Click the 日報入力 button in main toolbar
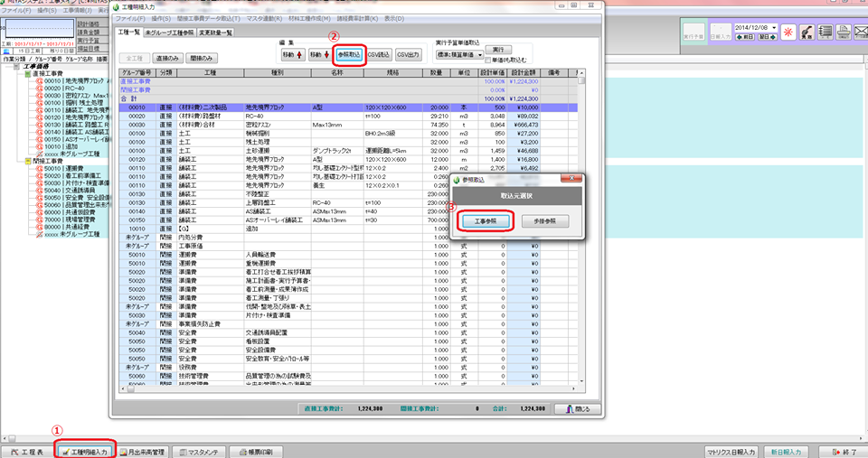 click(721, 33)
